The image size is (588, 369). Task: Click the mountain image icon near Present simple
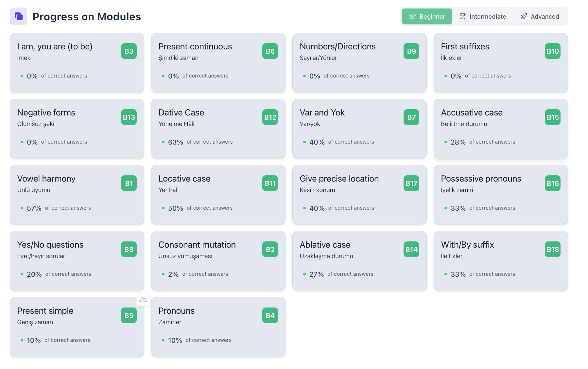click(x=143, y=299)
